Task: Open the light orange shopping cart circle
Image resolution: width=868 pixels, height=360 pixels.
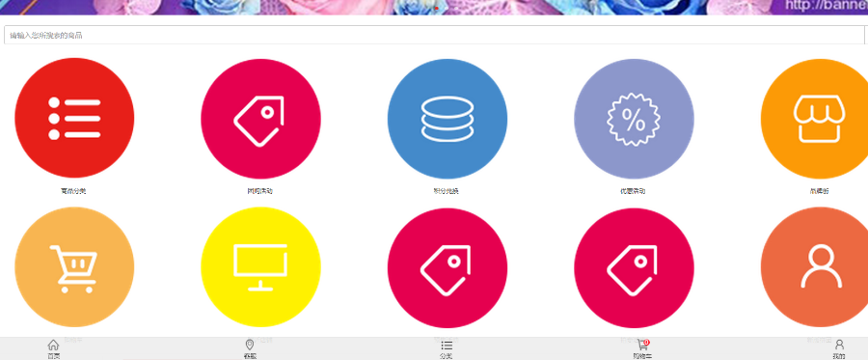Action: [x=74, y=267]
